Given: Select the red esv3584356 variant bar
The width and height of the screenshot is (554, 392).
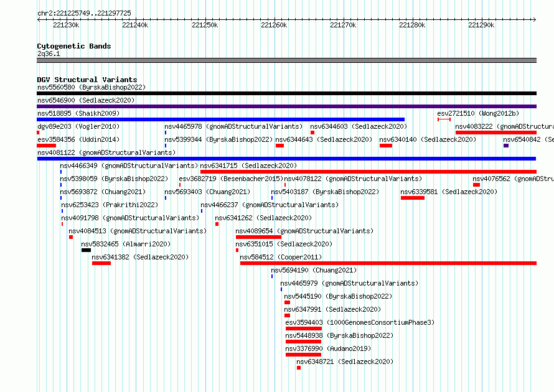Looking at the screenshot, I should [x=46, y=146].
